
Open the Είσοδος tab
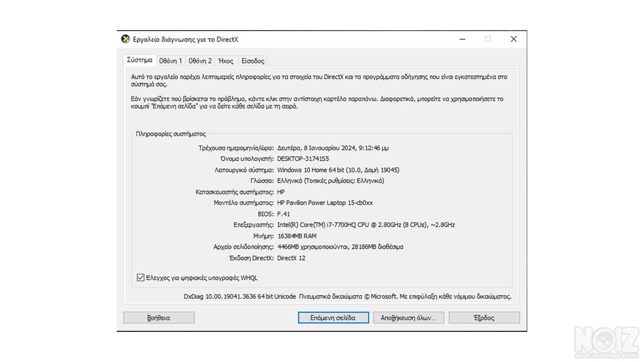[x=253, y=61]
